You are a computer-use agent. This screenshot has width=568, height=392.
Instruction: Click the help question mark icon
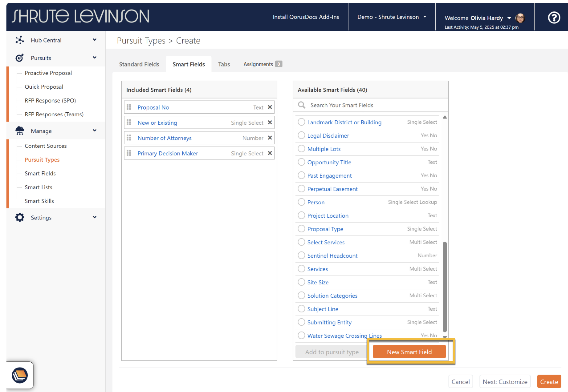(554, 18)
